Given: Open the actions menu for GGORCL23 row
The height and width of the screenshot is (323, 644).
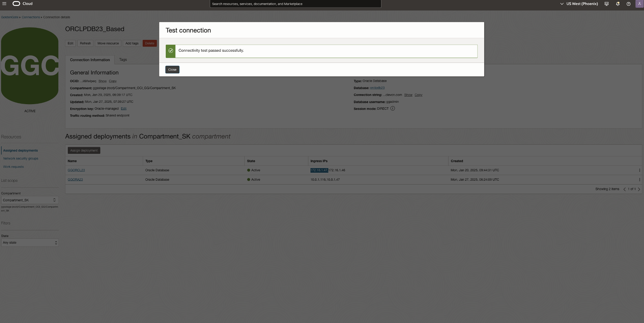Looking at the screenshot, I should point(640,170).
